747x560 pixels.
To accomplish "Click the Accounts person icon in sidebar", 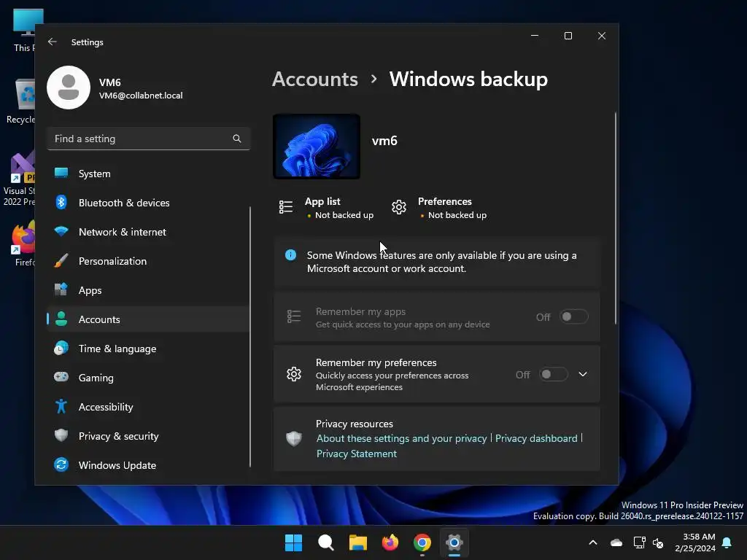I will 61,319.
